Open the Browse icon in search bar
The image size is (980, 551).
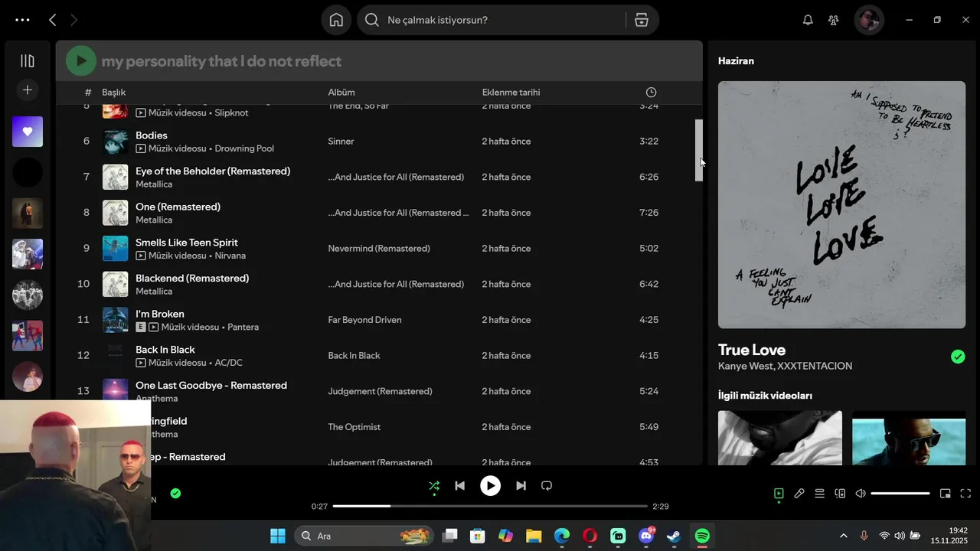click(x=642, y=20)
